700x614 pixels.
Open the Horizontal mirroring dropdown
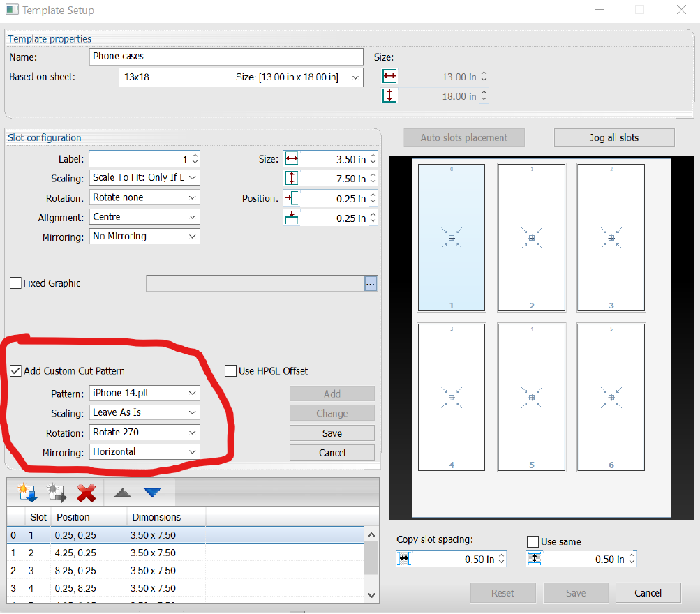(144, 452)
